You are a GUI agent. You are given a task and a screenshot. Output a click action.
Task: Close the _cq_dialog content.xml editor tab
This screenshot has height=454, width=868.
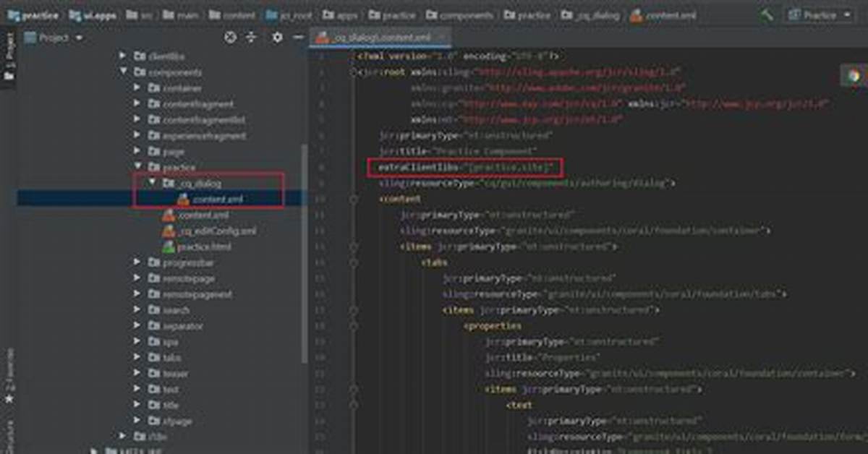(442, 38)
